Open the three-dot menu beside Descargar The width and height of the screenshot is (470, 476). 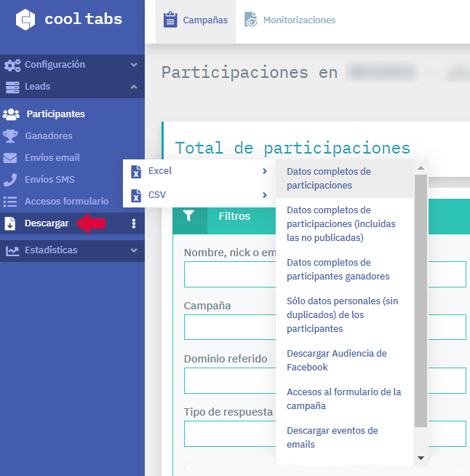pos(133,223)
